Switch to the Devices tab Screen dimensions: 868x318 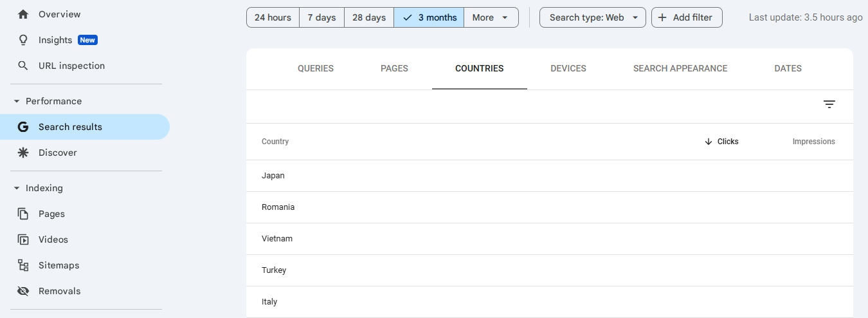tap(568, 69)
